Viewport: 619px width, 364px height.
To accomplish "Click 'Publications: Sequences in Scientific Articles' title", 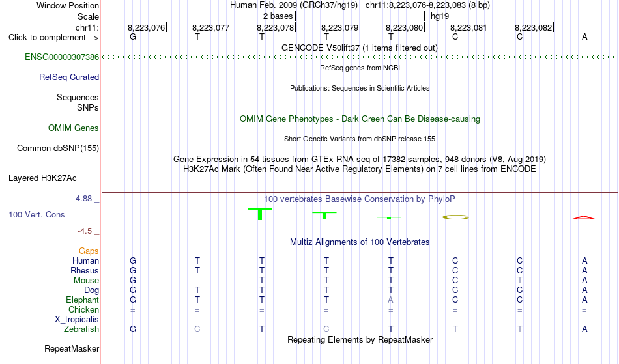I will [x=360, y=88].
